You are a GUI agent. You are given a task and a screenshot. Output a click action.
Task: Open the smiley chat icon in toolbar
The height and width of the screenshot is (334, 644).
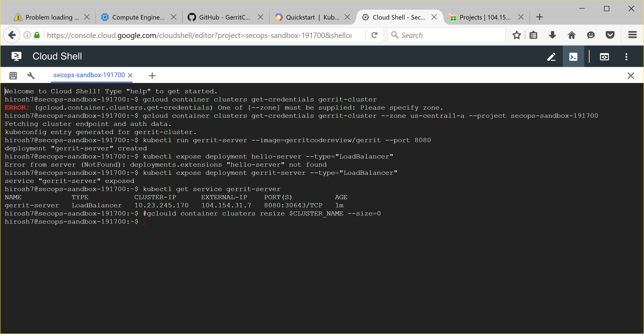(x=590, y=35)
